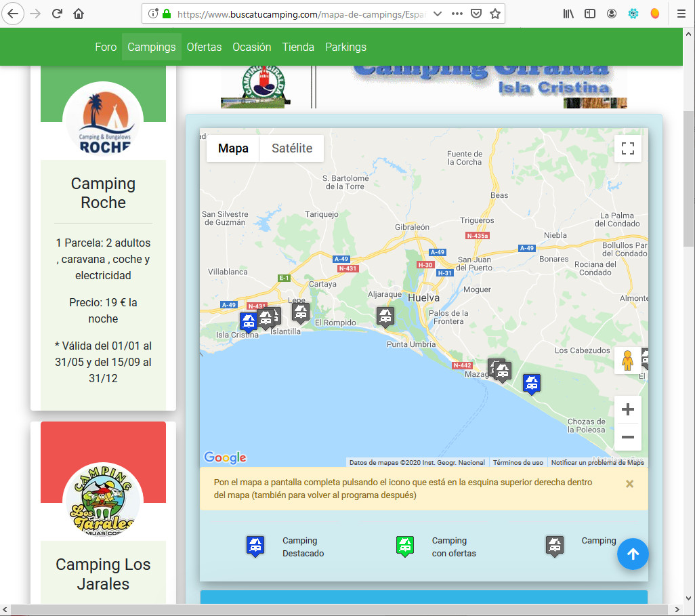The image size is (695, 616).
Task: Bookmark this page with the star
Action: tap(495, 14)
